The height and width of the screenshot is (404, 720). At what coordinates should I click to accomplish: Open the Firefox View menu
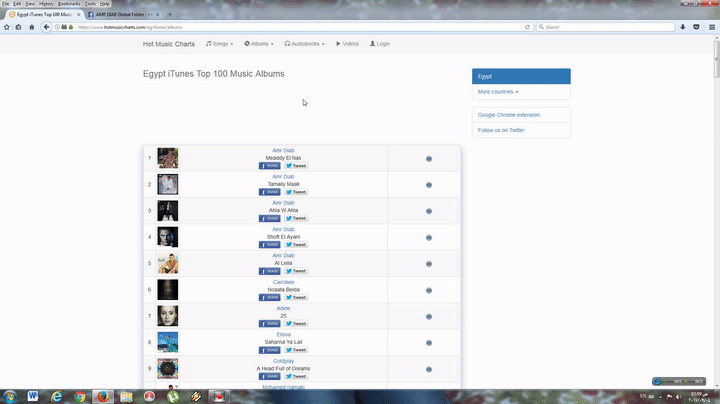pos(30,4)
